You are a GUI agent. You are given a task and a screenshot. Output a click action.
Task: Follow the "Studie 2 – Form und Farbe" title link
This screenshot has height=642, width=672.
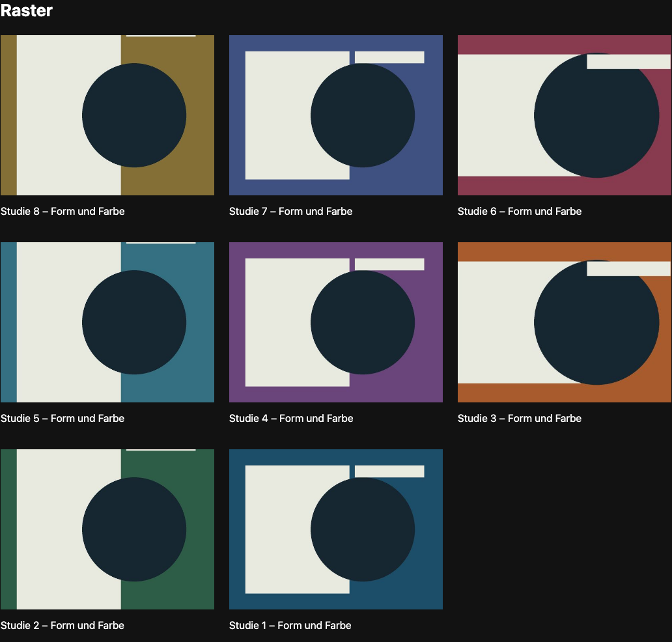tap(63, 625)
